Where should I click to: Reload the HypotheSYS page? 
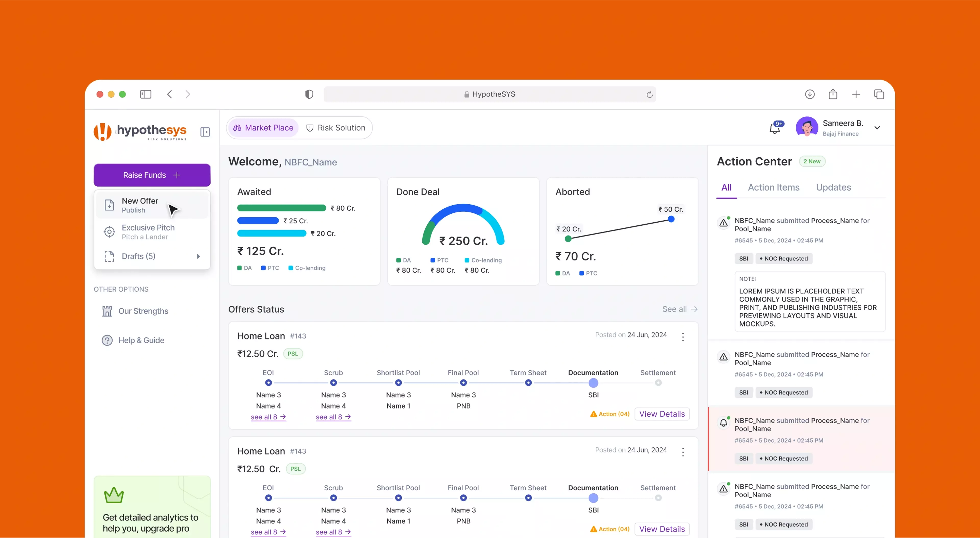pyautogui.click(x=650, y=94)
